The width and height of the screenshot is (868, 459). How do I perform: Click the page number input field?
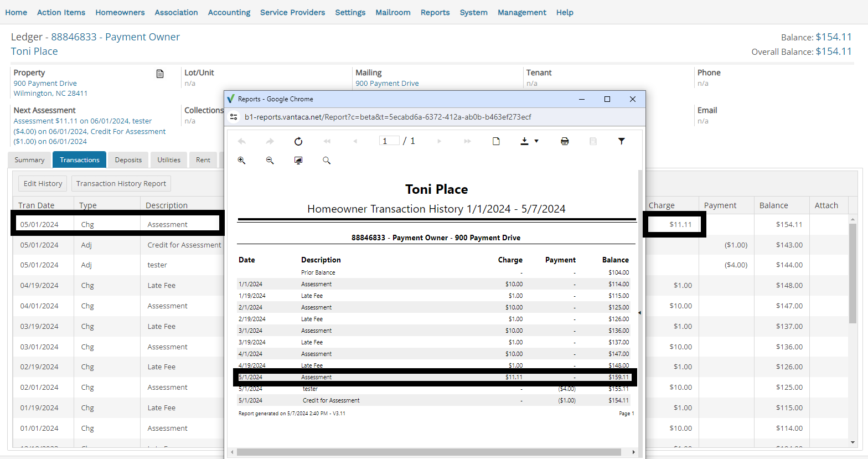point(389,141)
